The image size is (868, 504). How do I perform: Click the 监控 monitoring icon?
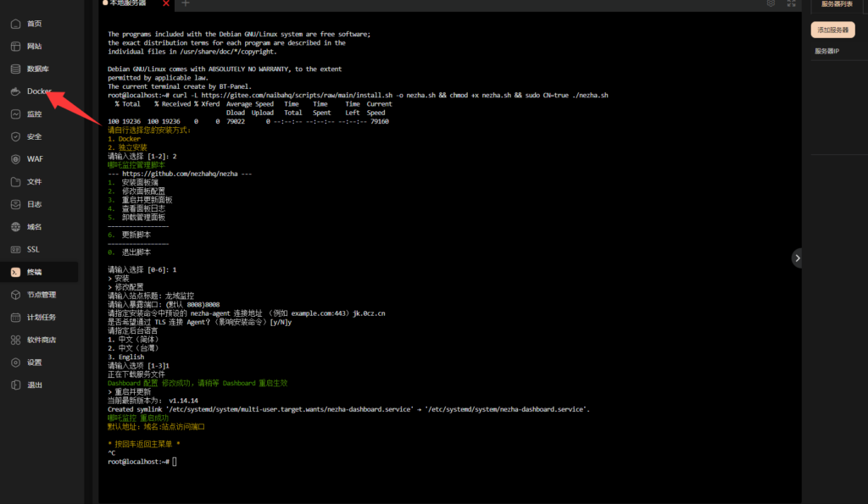[x=15, y=114]
